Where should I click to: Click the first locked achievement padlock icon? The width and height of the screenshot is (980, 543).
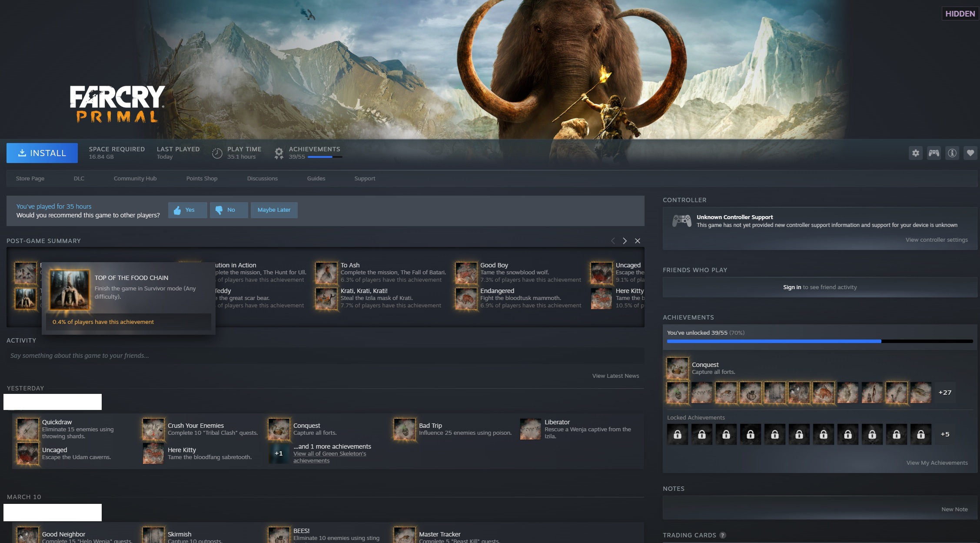pos(677,434)
